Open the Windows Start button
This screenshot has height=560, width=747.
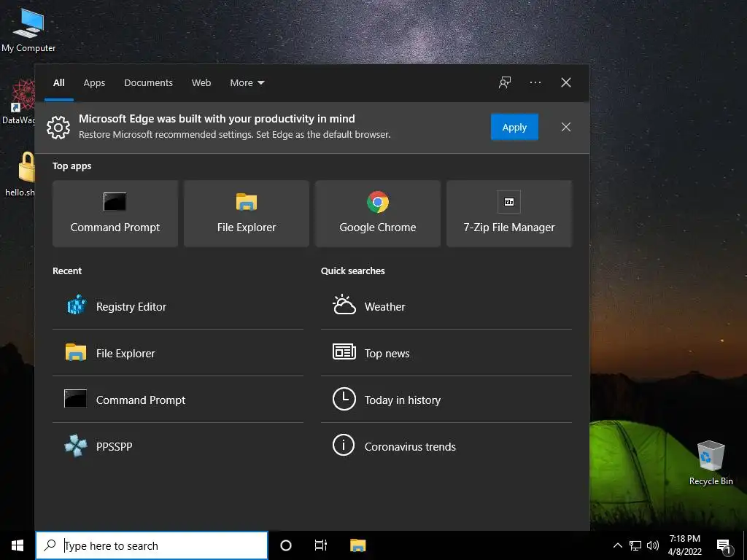pos(18,545)
